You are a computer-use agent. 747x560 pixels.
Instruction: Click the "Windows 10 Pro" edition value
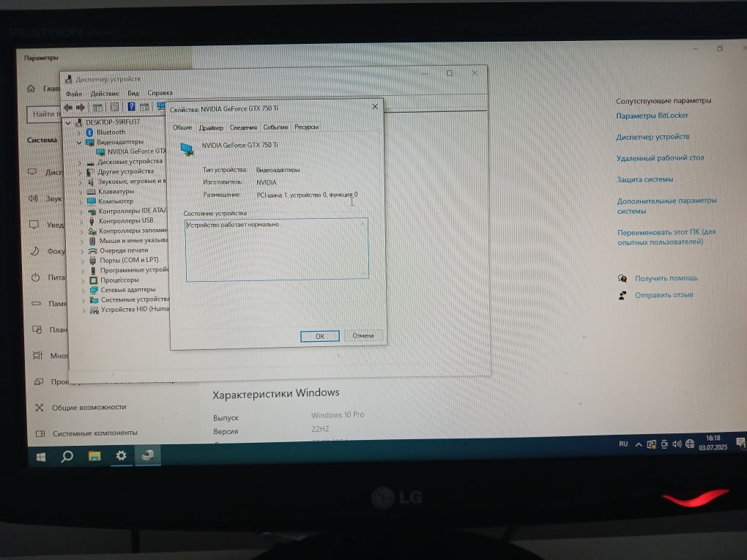click(338, 415)
